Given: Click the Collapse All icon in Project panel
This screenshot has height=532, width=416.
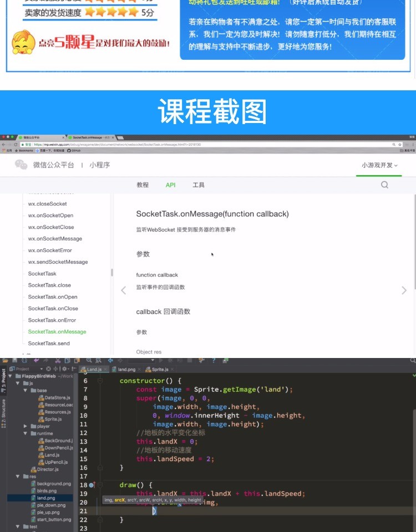Looking at the screenshot, I should click(x=55, y=369).
